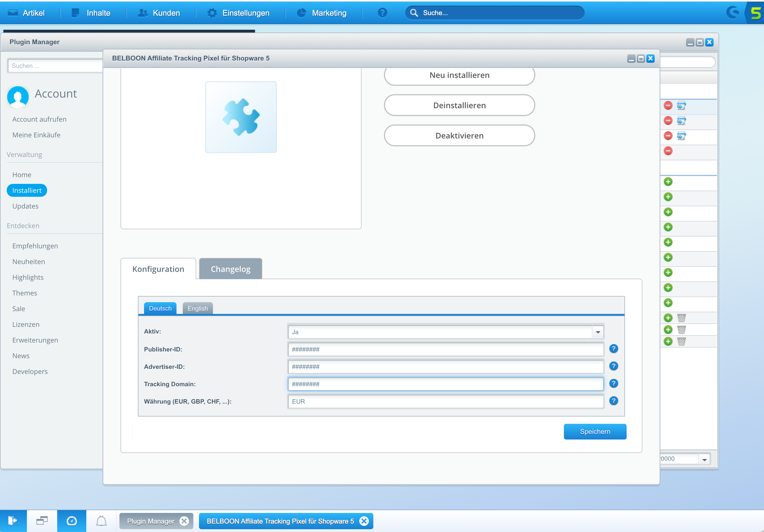This screenshot has height=532, width=764.
Task: Click notifications bell in taskbar
Action: tap(101, 521)
